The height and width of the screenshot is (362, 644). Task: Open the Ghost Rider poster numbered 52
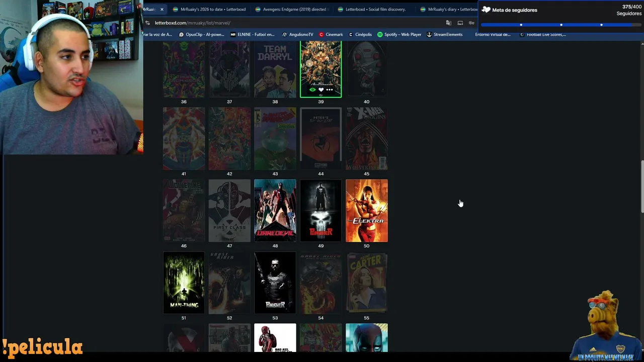tap(229, 283)
